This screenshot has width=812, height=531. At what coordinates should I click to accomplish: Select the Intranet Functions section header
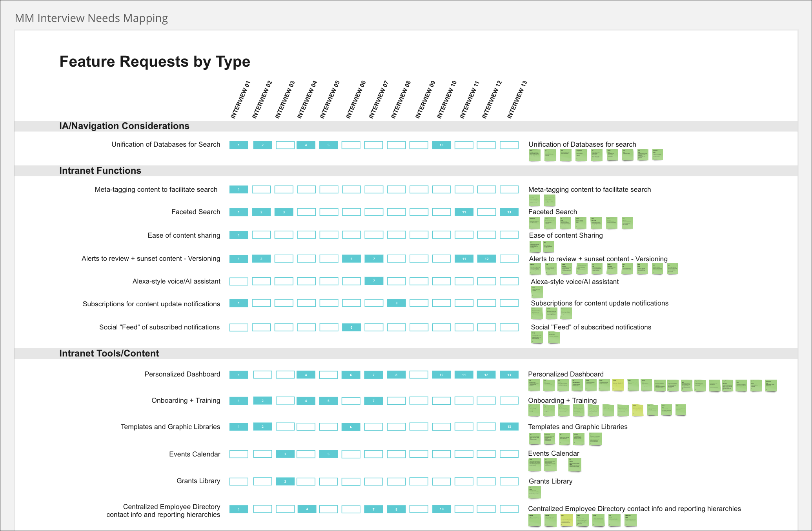tap(100, 171)
